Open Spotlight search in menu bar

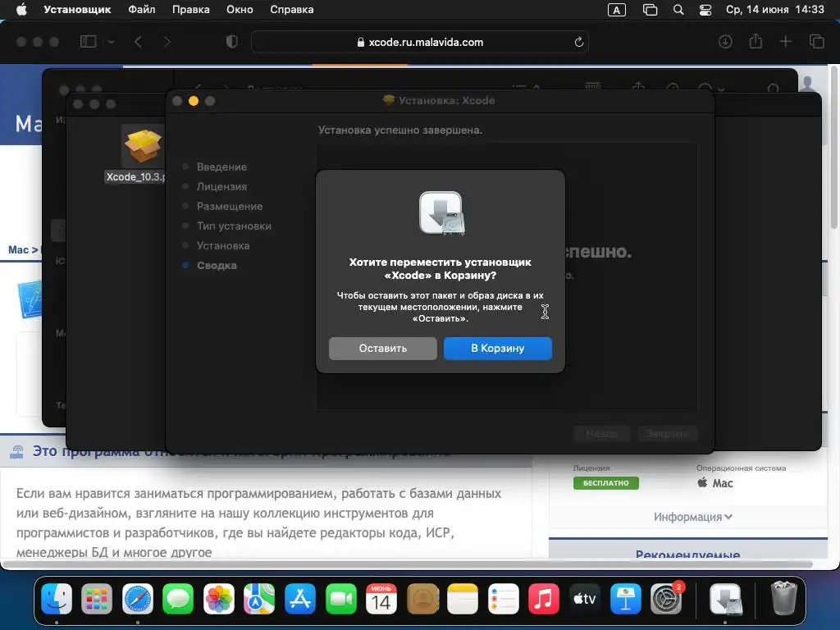click(x=678, y=10)
